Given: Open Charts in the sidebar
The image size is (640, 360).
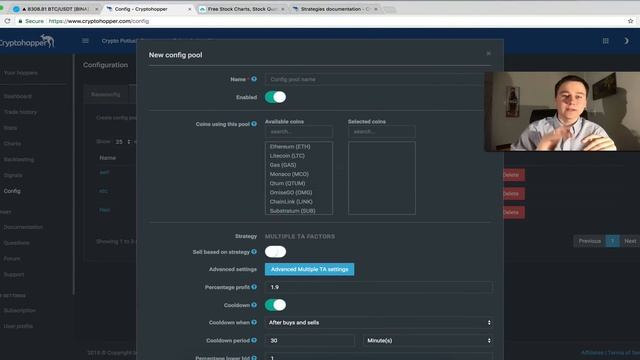Looking at the screenshot, I should [x=12, y=144].
